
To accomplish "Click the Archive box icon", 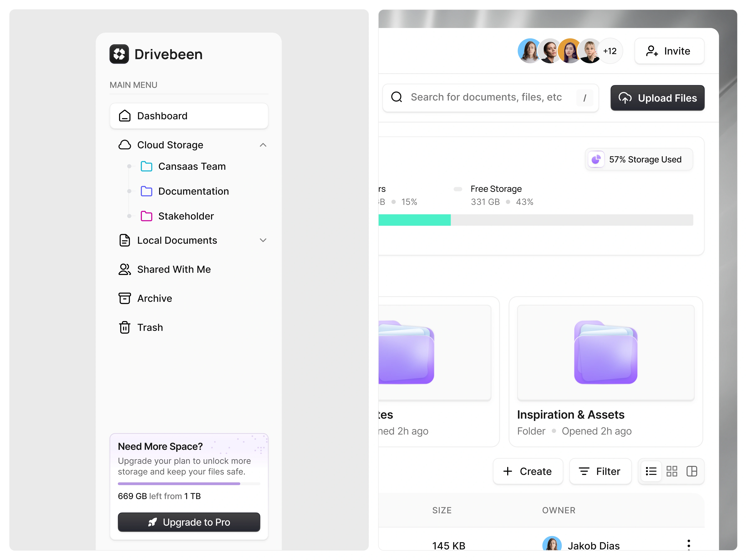I will coord(125,298).
